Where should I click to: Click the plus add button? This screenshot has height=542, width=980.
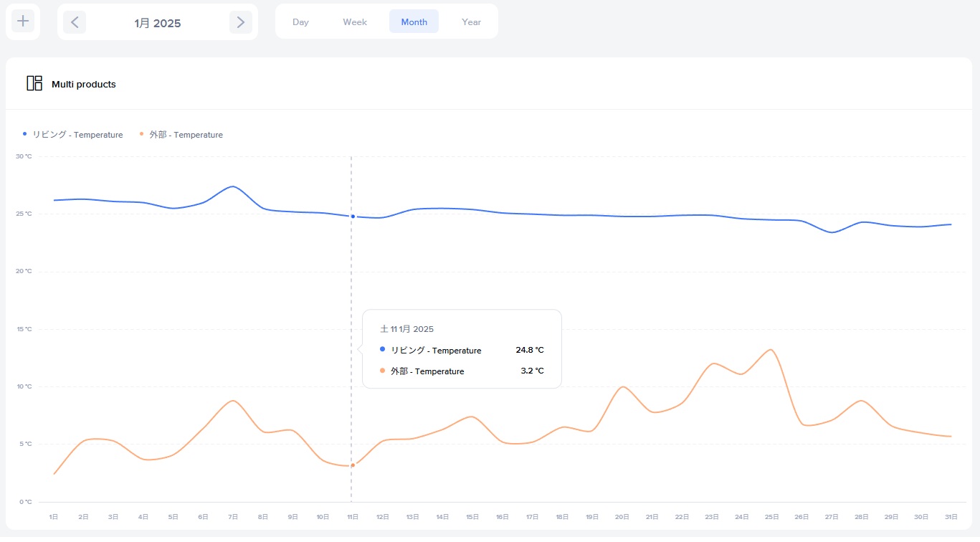point(23,22)
